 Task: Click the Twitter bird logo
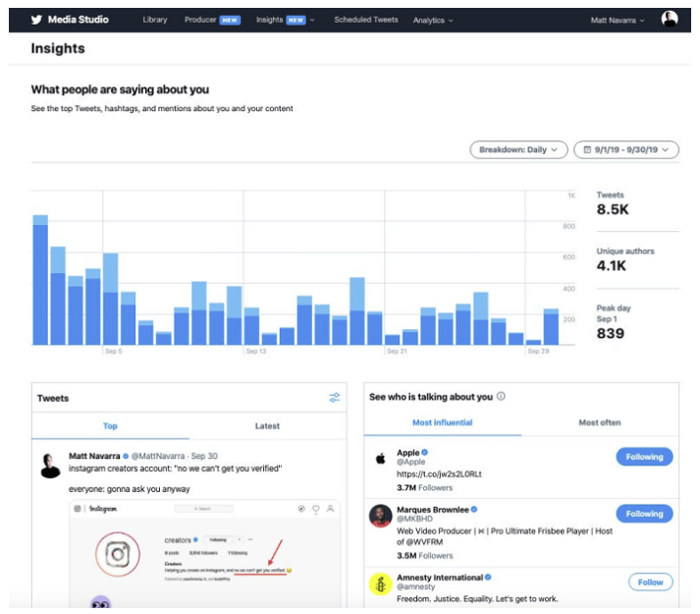(x=36, y=20)
